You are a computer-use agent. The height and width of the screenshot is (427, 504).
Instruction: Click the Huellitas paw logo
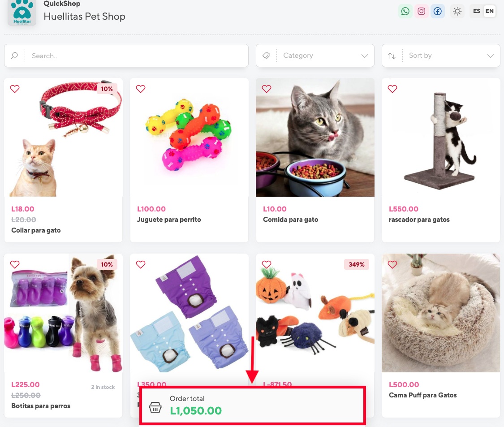coord(22,13)
